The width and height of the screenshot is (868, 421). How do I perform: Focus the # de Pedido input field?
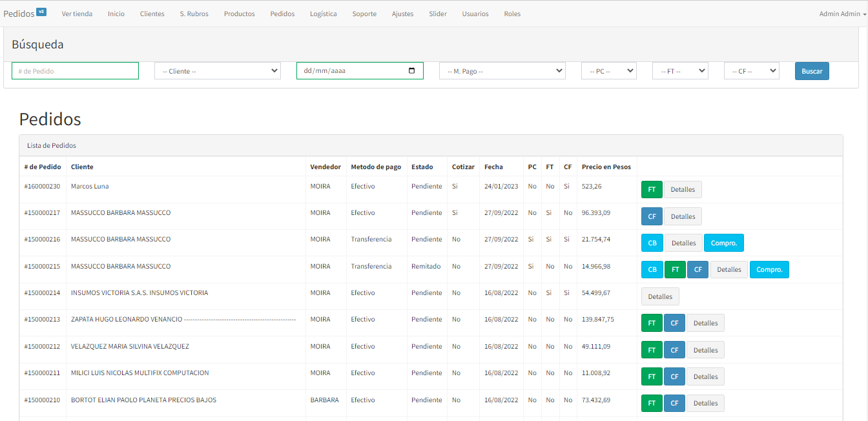click(75, 71)
